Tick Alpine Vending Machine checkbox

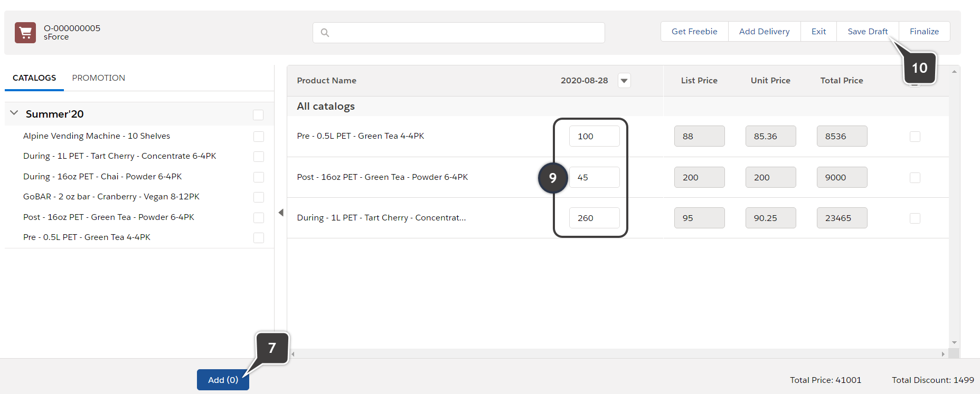[x=258, y=137]
